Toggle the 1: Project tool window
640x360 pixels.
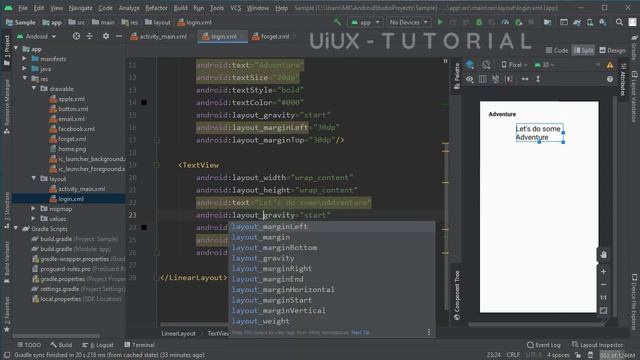click(7, 50)
